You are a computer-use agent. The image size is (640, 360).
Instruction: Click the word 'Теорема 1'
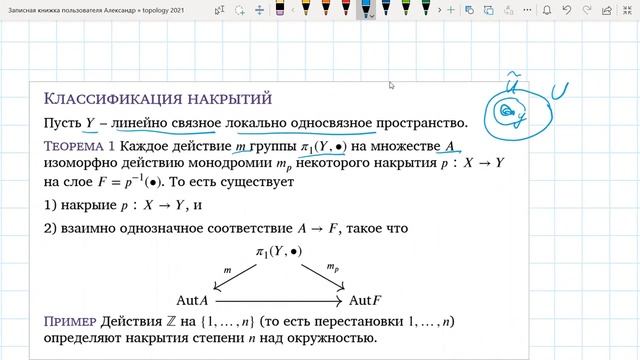(79, 146)
